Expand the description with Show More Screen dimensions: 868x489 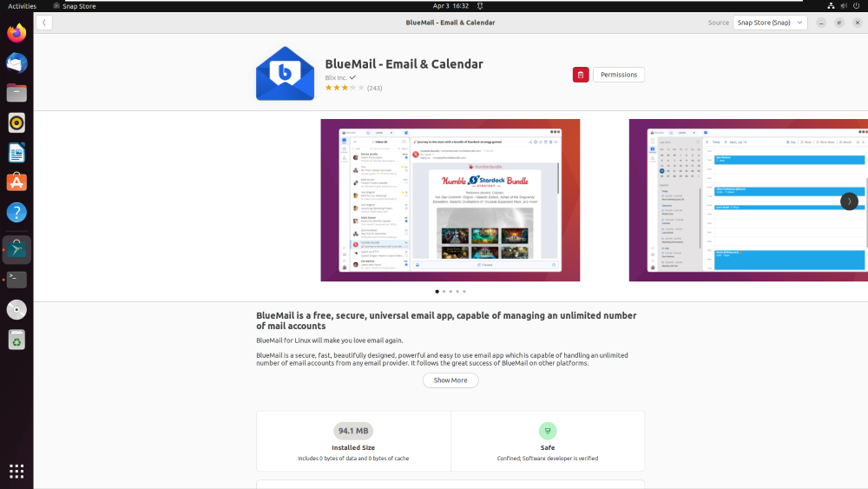(450, 380)
